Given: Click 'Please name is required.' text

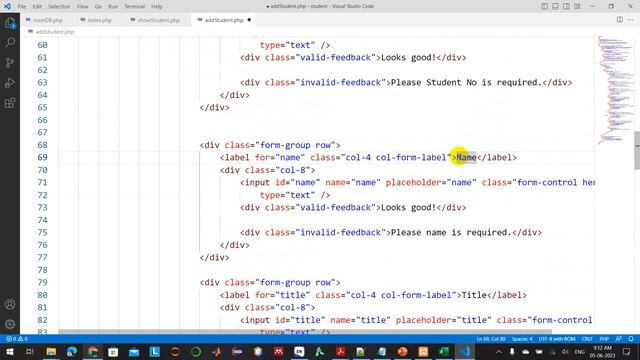Looking at the screenshot, I should click(x=451, y=233).
